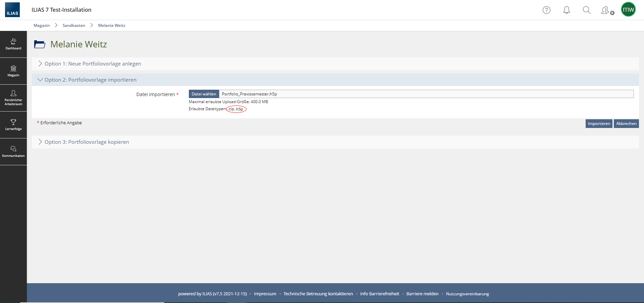The width and height of the screenshot is (644, 303).
Task: Open Persönlicher Arbeitsraum in sidebar
Action: click(x=13, y=98)
